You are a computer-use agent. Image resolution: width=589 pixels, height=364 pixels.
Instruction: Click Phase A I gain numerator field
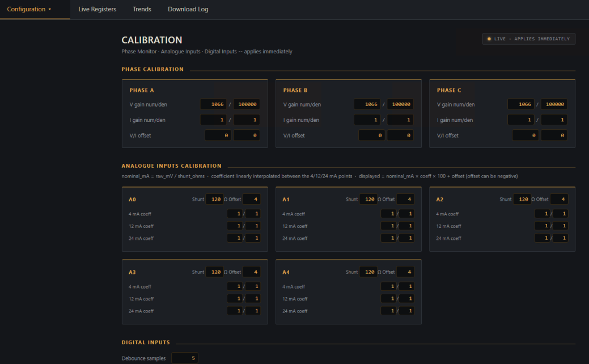tap(213, 120)
